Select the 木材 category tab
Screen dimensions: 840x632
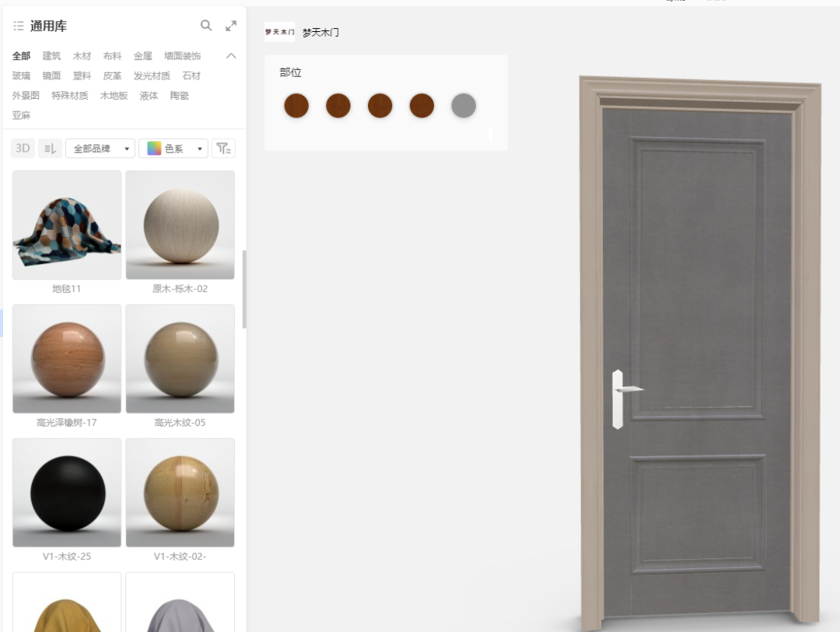coord(82,56)
